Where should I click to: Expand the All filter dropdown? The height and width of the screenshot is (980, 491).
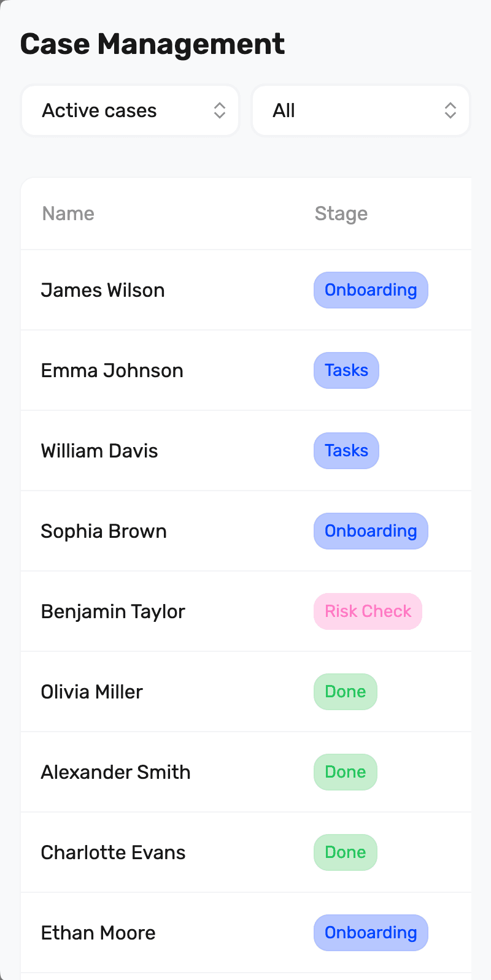(360, 110)
